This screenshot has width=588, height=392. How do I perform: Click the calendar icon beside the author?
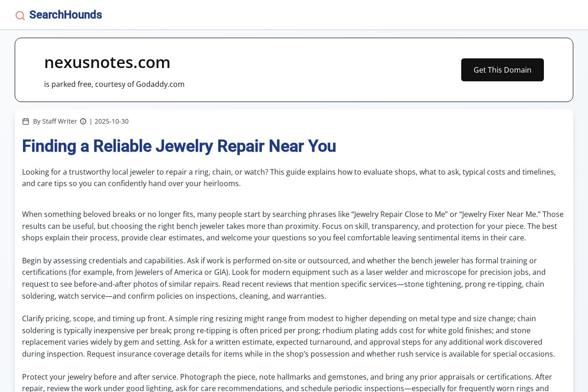[x=26, y=121]
